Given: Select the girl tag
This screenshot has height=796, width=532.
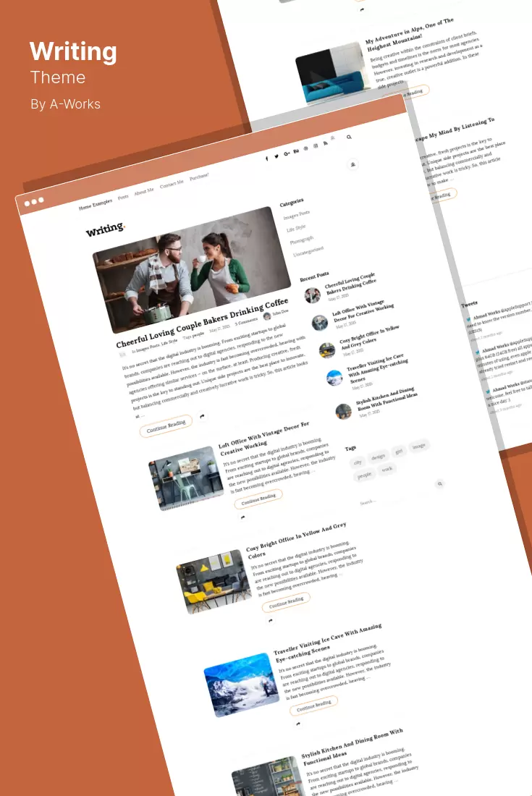Looking at the screenshot, I should 399,452.
